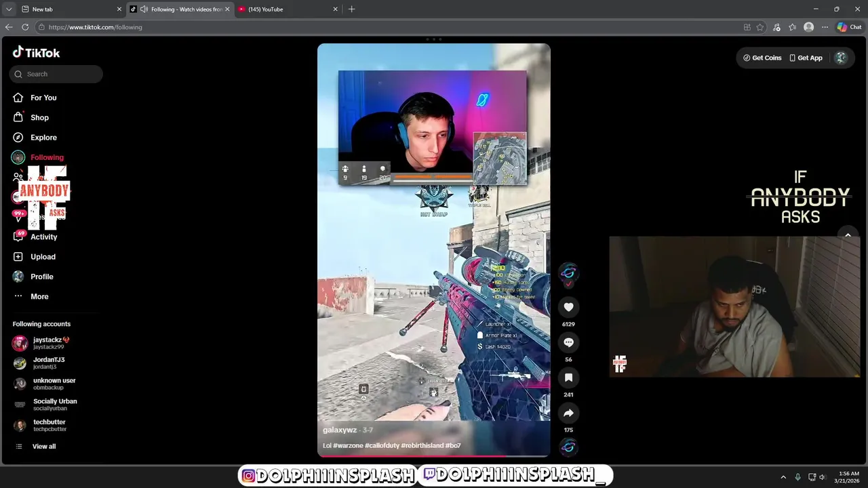Viewport: 868px width, 488px height.
Task: Bookmark the video showing 241 saves
Action: pyautogui.click(x=568, y=378)
